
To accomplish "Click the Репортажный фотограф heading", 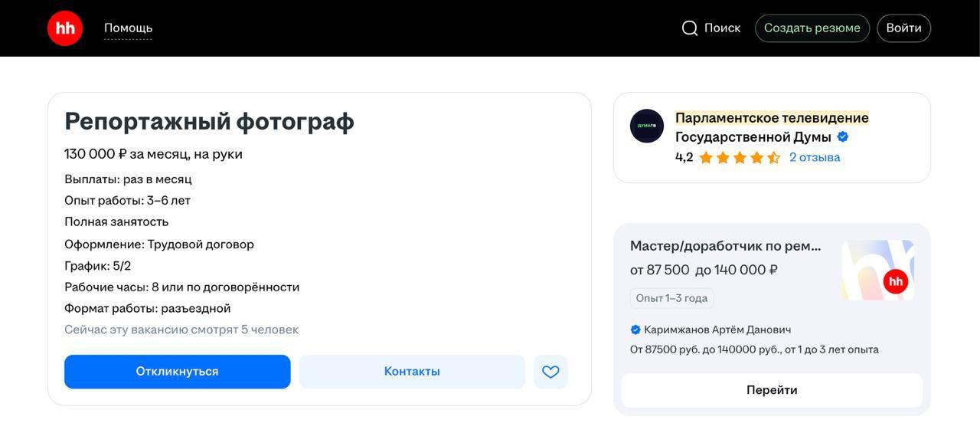I will click(209, 121).
